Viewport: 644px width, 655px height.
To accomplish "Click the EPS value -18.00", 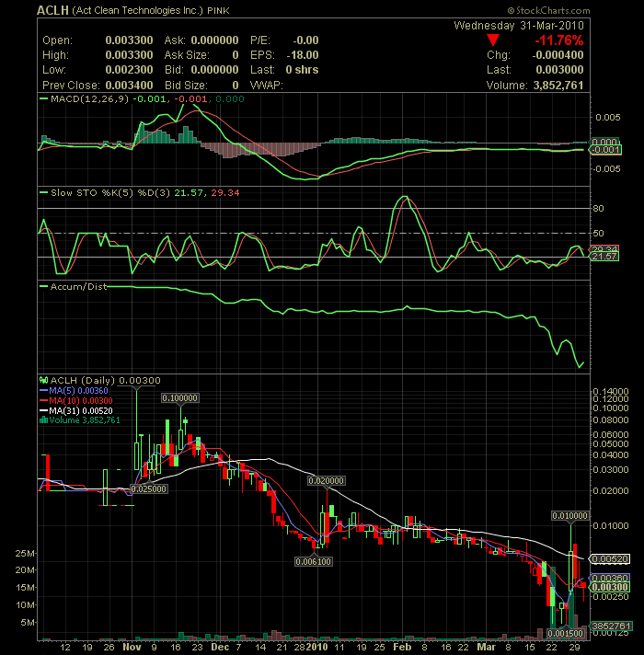I will coord(303,55).
